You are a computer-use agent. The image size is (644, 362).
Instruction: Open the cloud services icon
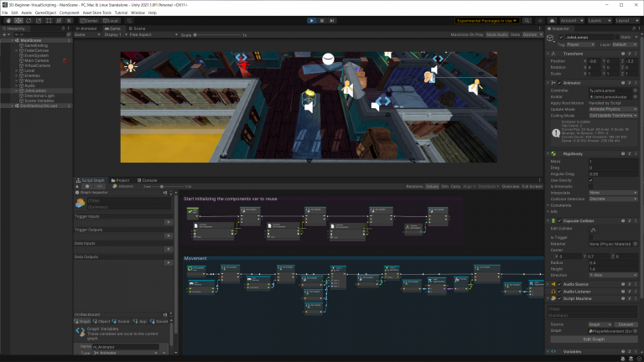point(552,20)
